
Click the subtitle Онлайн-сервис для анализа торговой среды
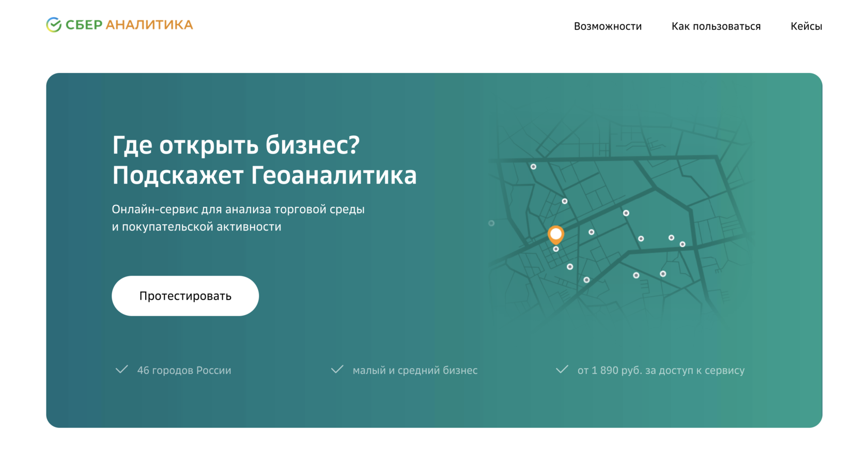238,209
